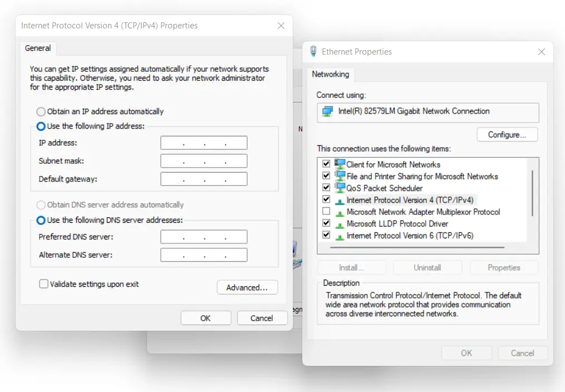Screen dimensions: 565x392
Task: Open the Networking tab
Action: tap(331, 74)
